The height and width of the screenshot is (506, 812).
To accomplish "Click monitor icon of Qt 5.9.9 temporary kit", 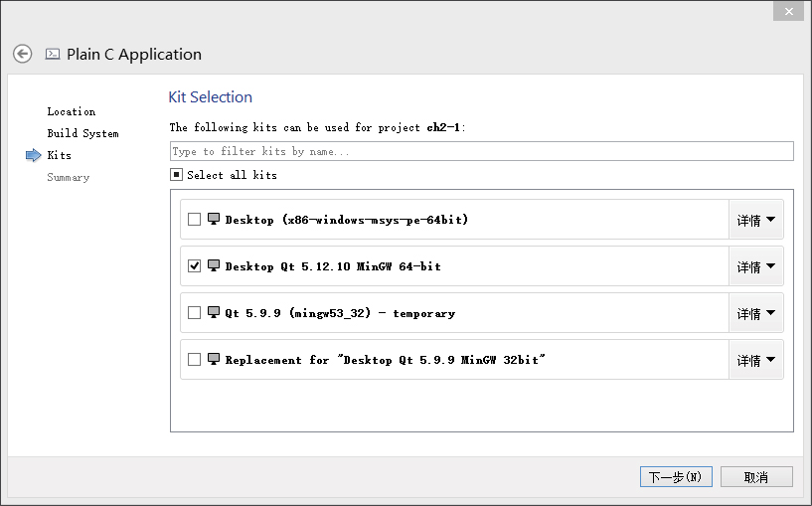I will [214, 312].
